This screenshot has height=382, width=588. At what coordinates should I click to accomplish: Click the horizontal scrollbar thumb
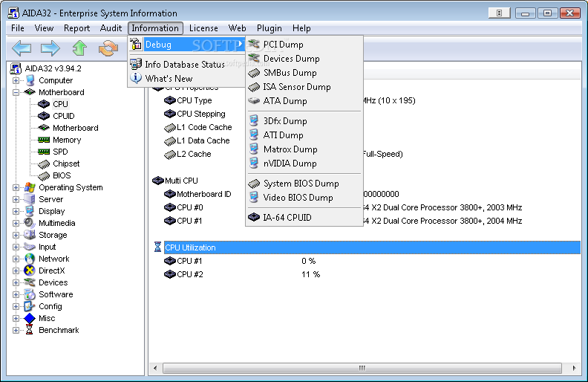tap(362, 368)
